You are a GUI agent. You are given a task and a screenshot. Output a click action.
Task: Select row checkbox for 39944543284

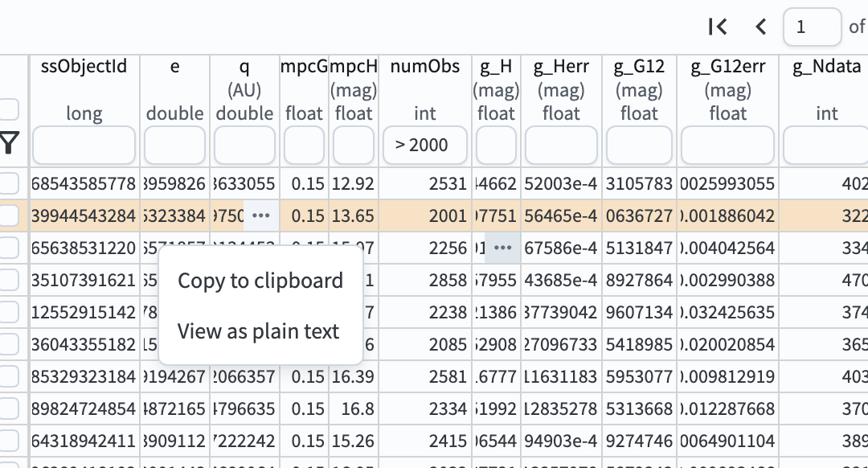point(10,216)
